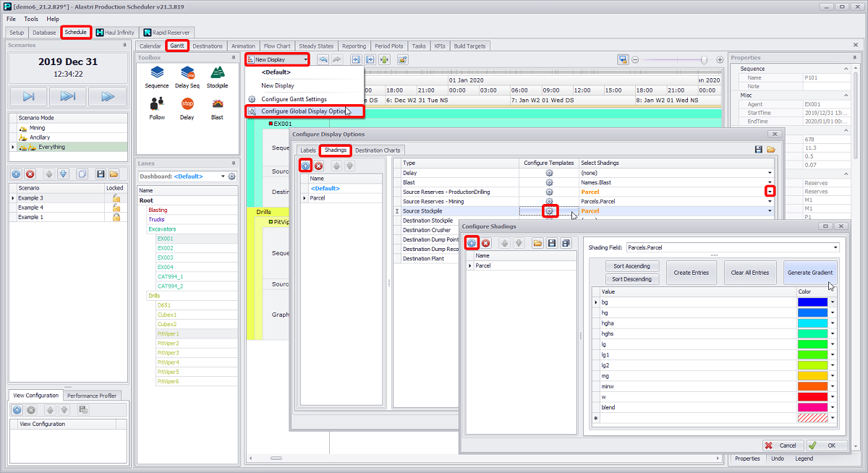Open the Destination Charts tab
Viewport: 868px width, 473px height.
[x=378, y=150]
